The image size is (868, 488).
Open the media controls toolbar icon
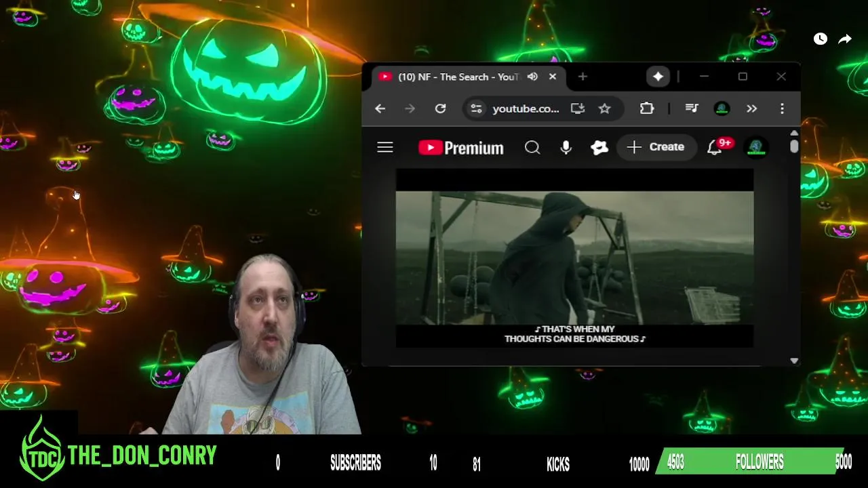point(692,108)
